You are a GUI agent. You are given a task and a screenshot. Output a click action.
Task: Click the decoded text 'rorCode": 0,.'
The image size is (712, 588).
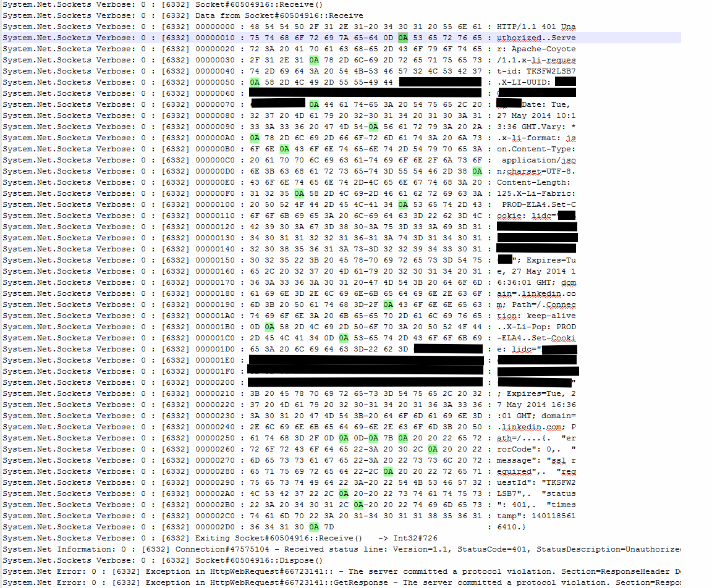pos(528,449)
